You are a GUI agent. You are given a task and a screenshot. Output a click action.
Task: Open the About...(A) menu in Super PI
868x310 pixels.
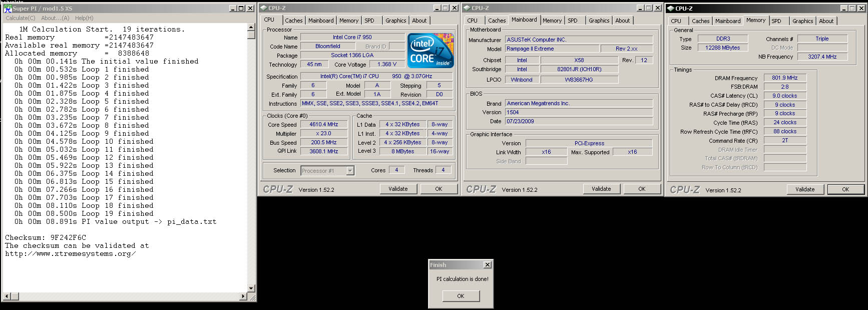55,18
